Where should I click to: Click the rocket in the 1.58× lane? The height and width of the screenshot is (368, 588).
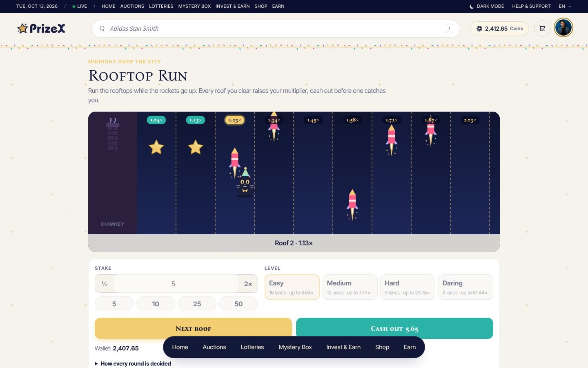click(352, 204)
